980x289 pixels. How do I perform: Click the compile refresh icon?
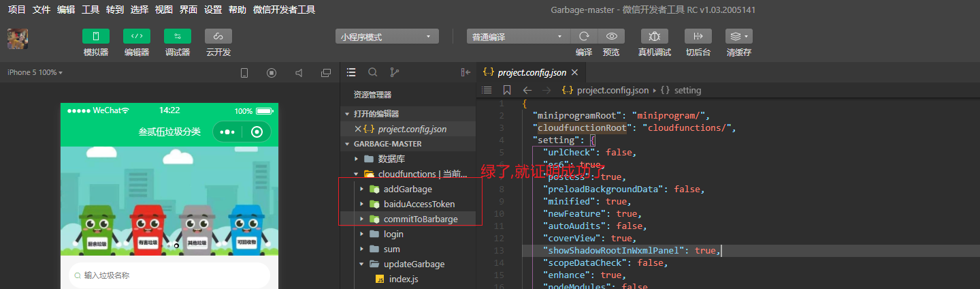(584, 37)
